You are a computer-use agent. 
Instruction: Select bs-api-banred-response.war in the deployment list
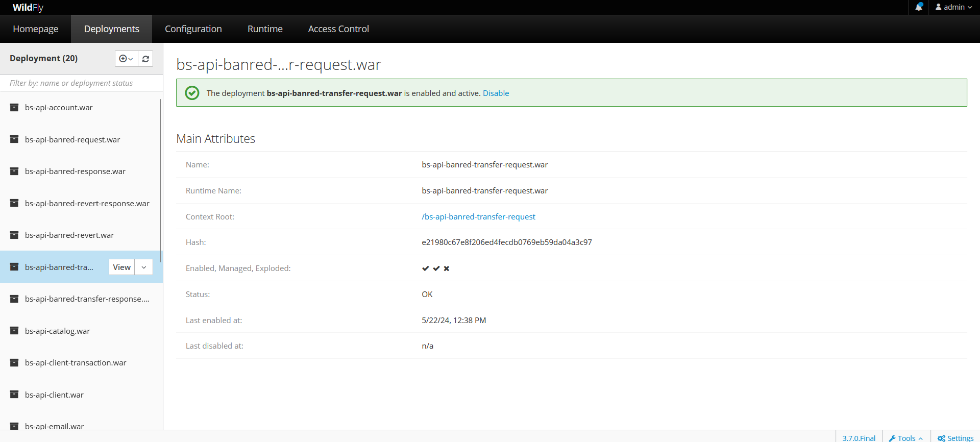(x=75, y=171)
